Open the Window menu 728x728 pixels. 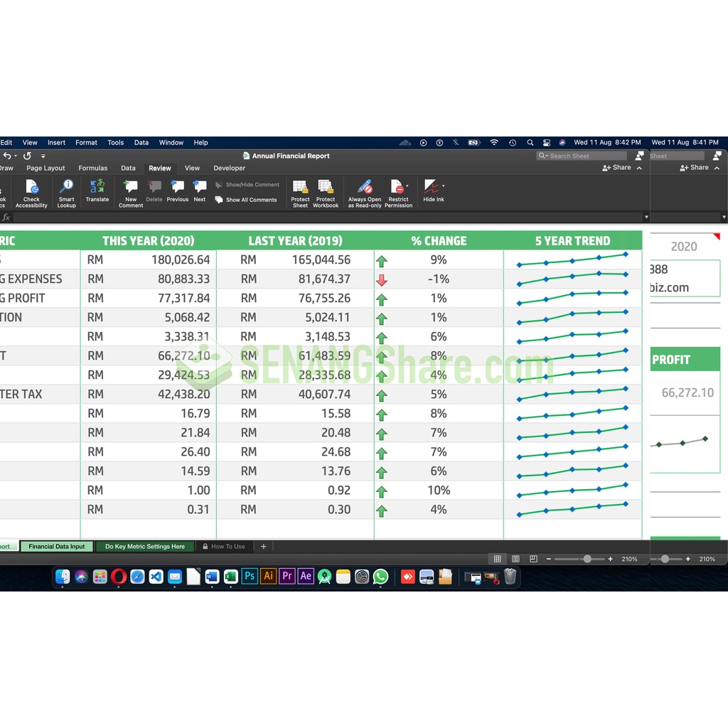coord(171,142)
